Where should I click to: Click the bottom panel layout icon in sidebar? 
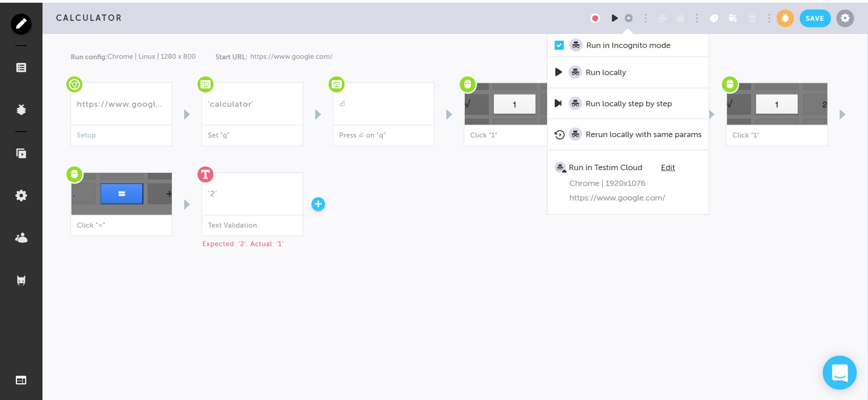tap(21, 380)
